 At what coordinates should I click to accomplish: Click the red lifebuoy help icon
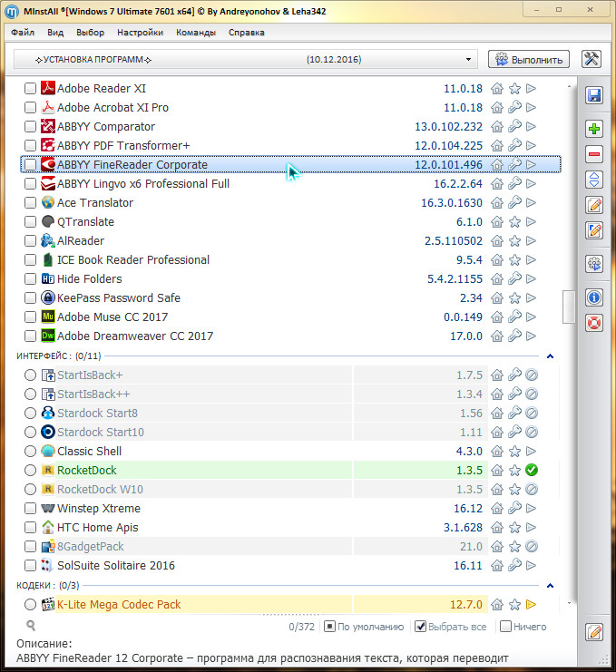(594, 323)
